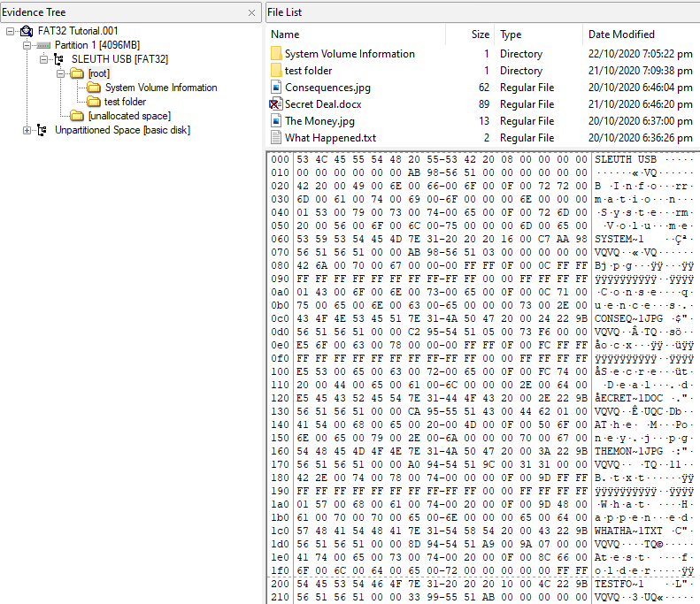Select FAT32 Tutorial.001 in Evidence Tree
700x604 pixels.
[78, 31]
